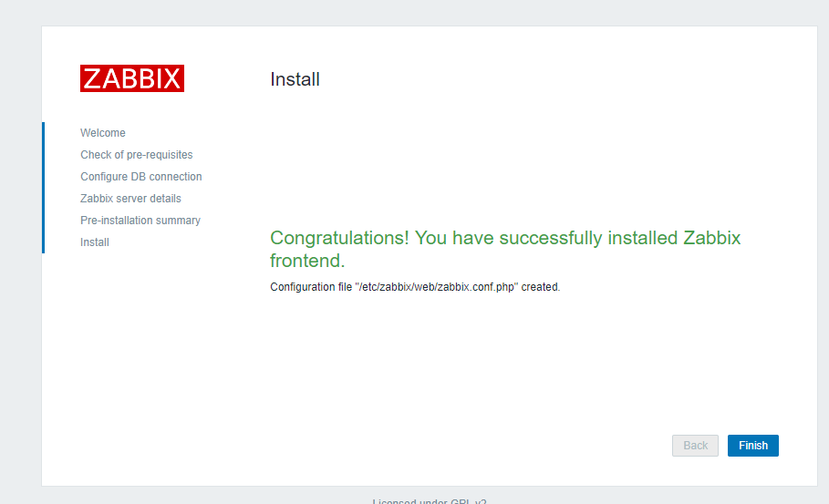Click the ZABBIX logo
The width and height of the screenshot is (829, 504).
tap(132, 78)
